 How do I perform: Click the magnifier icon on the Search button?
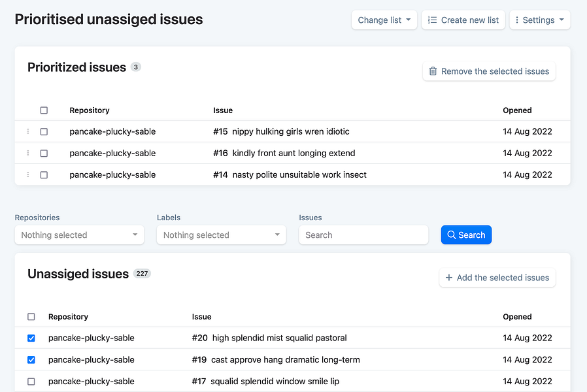pyautogui.click(x=451, y=235)
